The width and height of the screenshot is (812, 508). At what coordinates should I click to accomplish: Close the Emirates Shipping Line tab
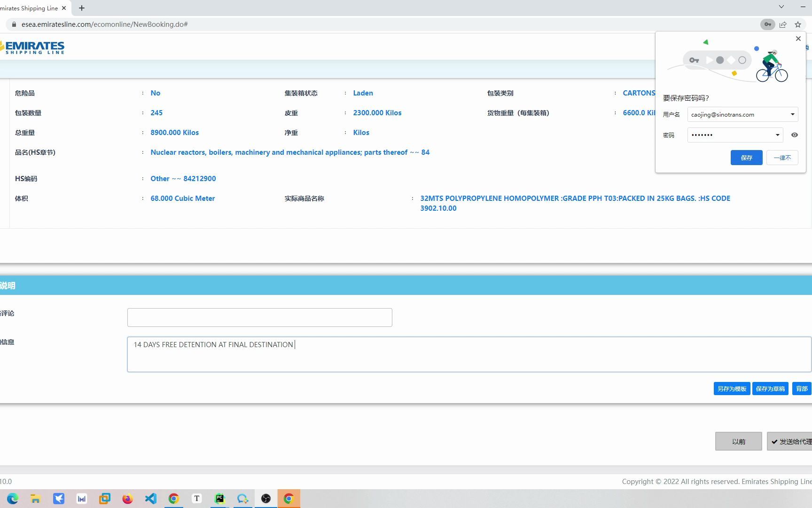(x=64, y=8)
